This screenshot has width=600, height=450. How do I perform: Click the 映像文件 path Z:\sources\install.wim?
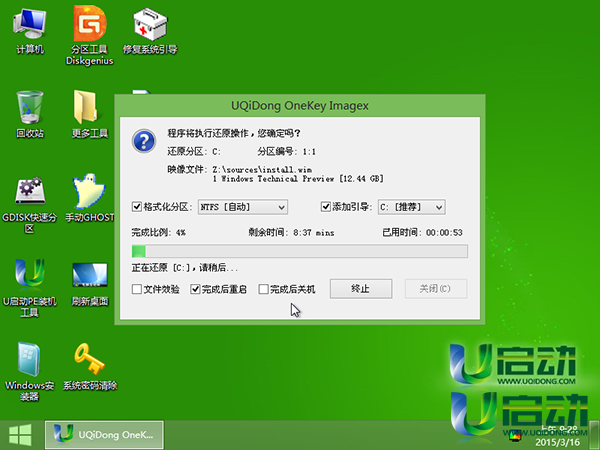click(262, 169)
